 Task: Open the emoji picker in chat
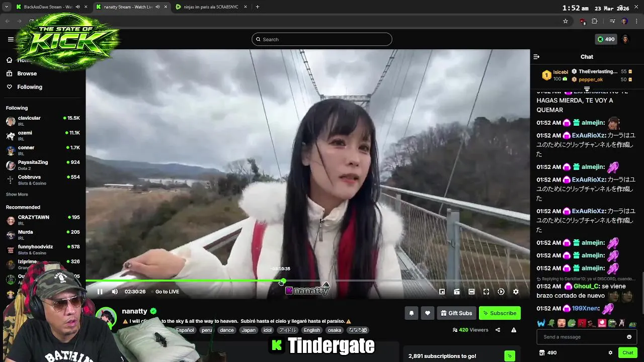629,337
